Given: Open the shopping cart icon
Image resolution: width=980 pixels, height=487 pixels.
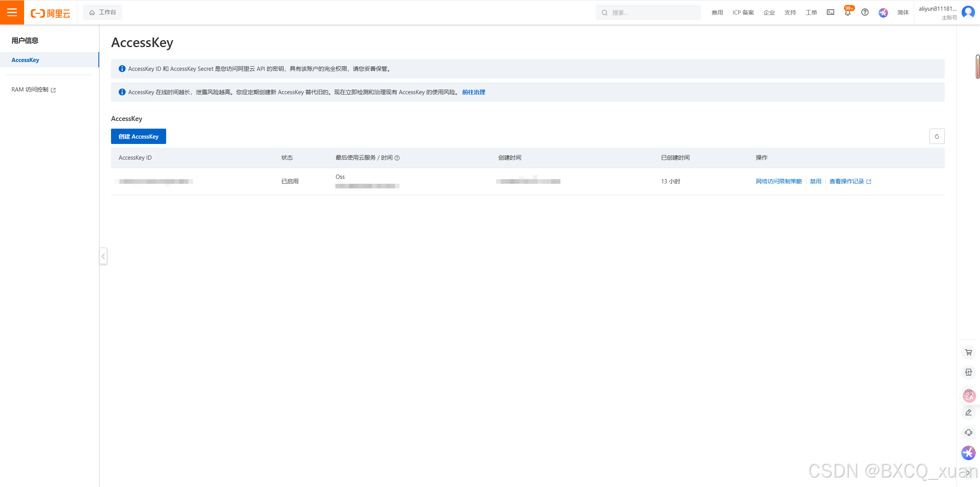Looking at the screenshot, I should (x=969, y=352).
